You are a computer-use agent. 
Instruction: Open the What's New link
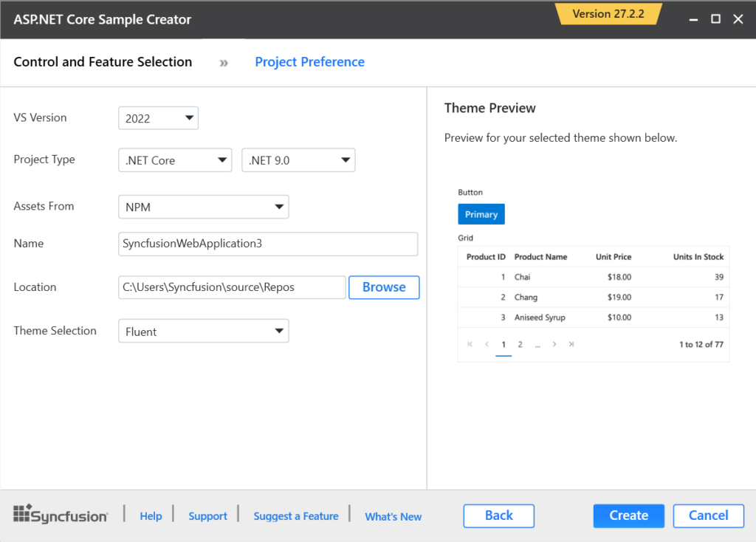(393, 517)
